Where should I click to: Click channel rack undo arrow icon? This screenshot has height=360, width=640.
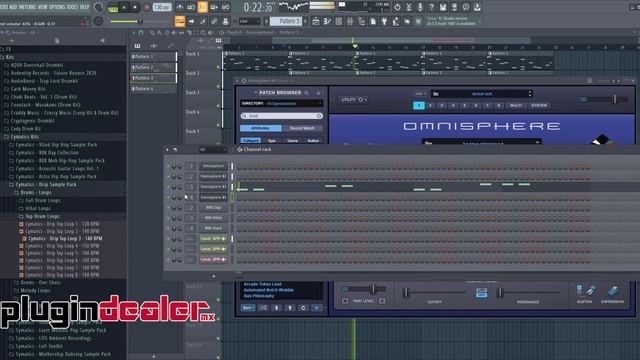coord(176,150)
